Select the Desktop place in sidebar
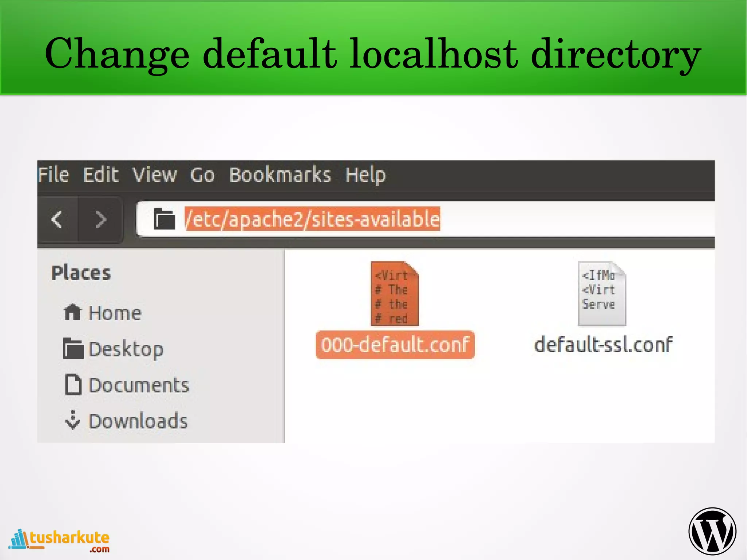Screen dimensions: 747x560 point(113,349)
